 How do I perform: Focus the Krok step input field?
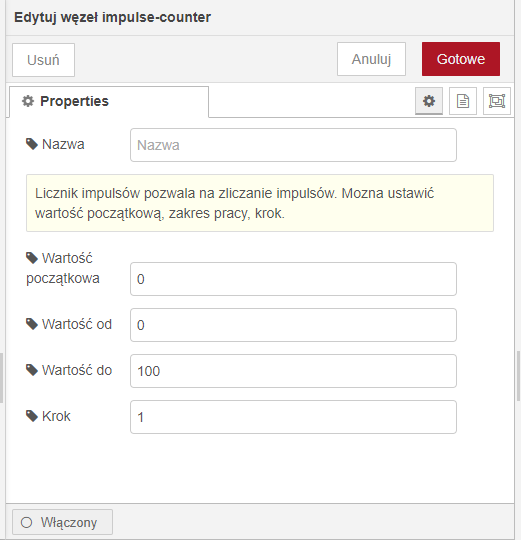[293, 417]
